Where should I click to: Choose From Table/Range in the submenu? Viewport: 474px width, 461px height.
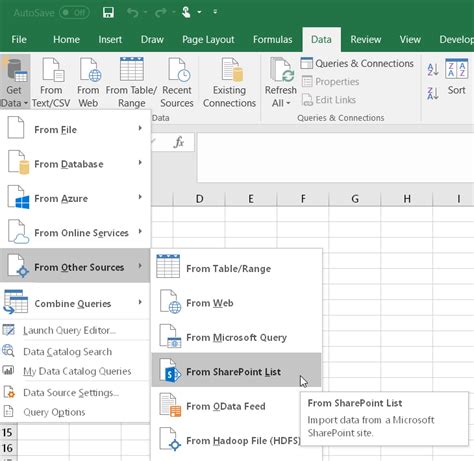[237, 268]
